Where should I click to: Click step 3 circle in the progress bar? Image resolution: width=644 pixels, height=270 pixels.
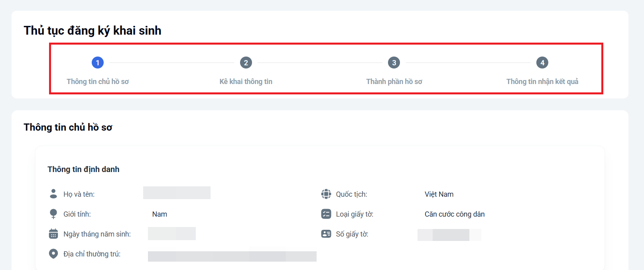pyautogui.click(x=394, y=62)
